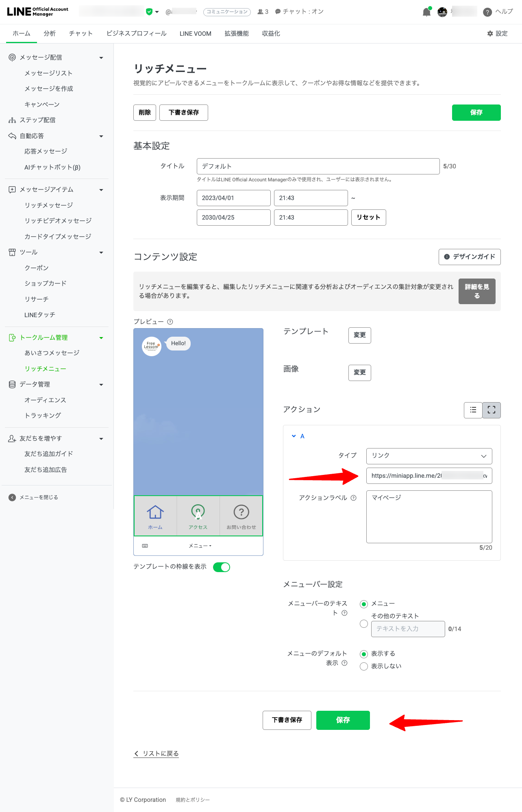Screen dimensions: 522x812
Task: Click the home icon in rich menu preview
Action: tap(155, 516)
